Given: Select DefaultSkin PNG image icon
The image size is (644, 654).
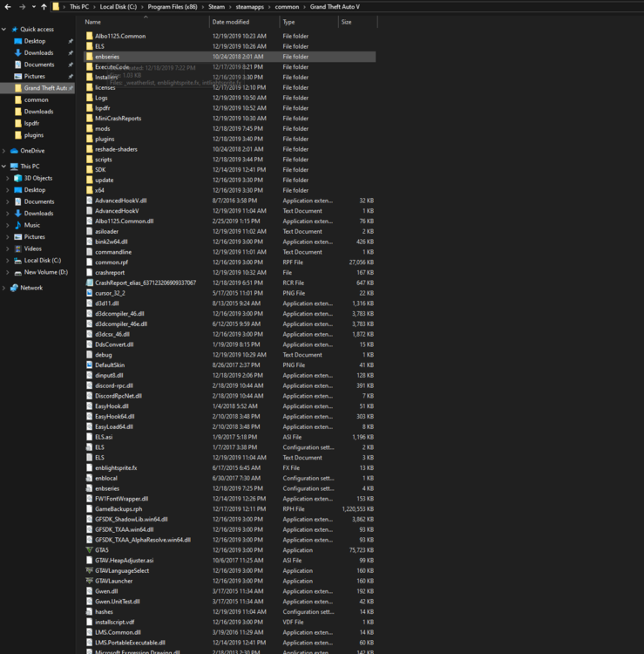Looking at the screenshot, I should point(89,365).
